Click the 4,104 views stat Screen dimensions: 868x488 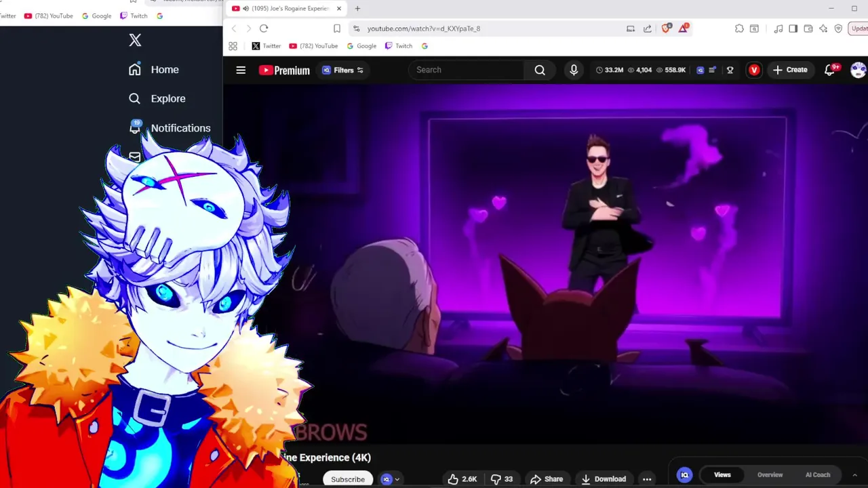(x=640, y=70)
